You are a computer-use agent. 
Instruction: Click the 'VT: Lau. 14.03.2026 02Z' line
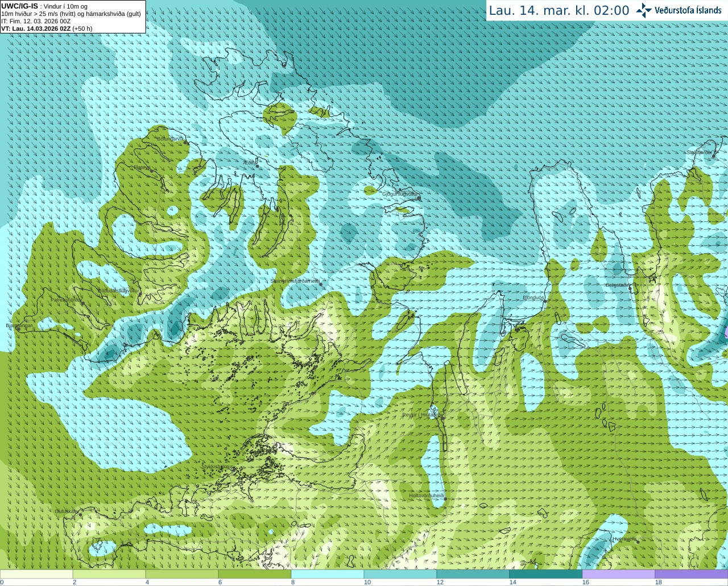tap(47, 28)
